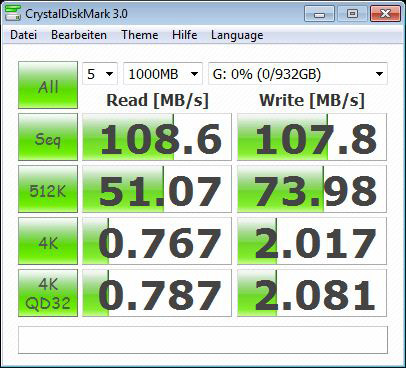This screenshot has width=406, height=368.
Task: Open the drive dropdown showing G: 0%
Action: pos(298,74)
